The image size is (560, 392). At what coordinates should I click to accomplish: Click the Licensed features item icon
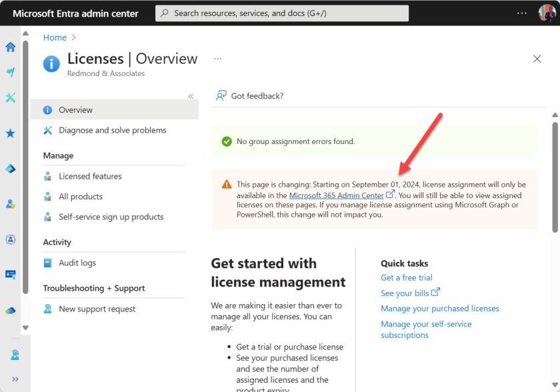(47, 176)
